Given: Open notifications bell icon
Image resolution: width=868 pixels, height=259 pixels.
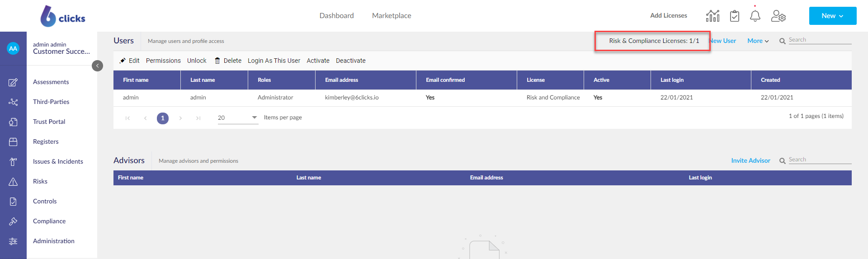Looking at the screenshot, I should pyautogui.click(x=755, y=16).
